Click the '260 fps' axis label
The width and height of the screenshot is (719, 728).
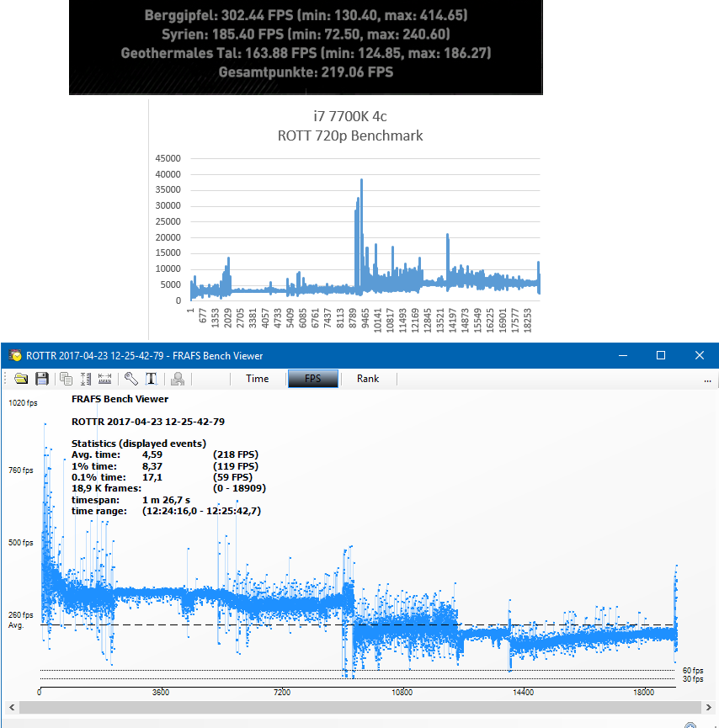pos(21,615)
